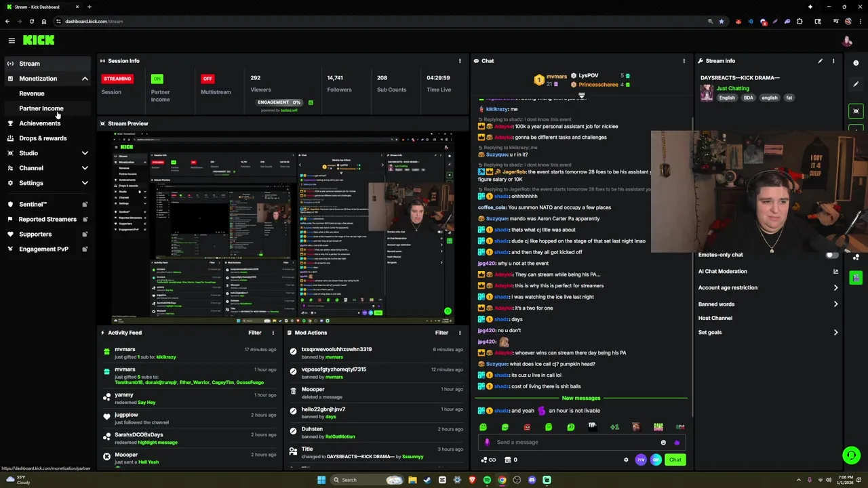Click the green support headset bubble
The image size is (868, 488).
pyautogui.click(x=851, y=455)
